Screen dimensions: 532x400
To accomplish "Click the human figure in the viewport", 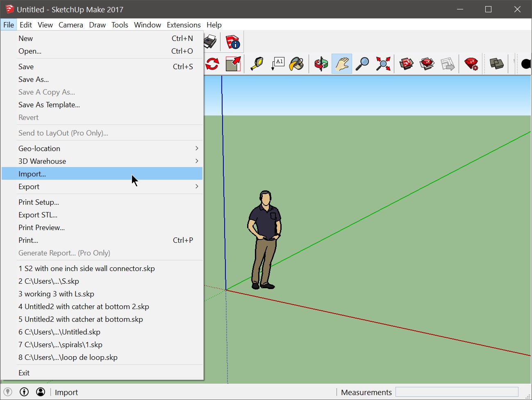I will pyautogui.click(x=264, y=240).
